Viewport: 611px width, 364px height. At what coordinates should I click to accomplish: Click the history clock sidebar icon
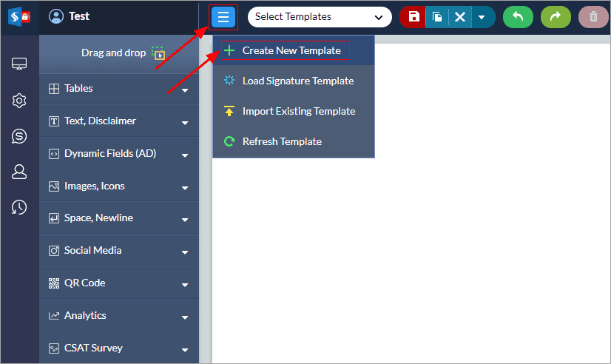[19, 208]
